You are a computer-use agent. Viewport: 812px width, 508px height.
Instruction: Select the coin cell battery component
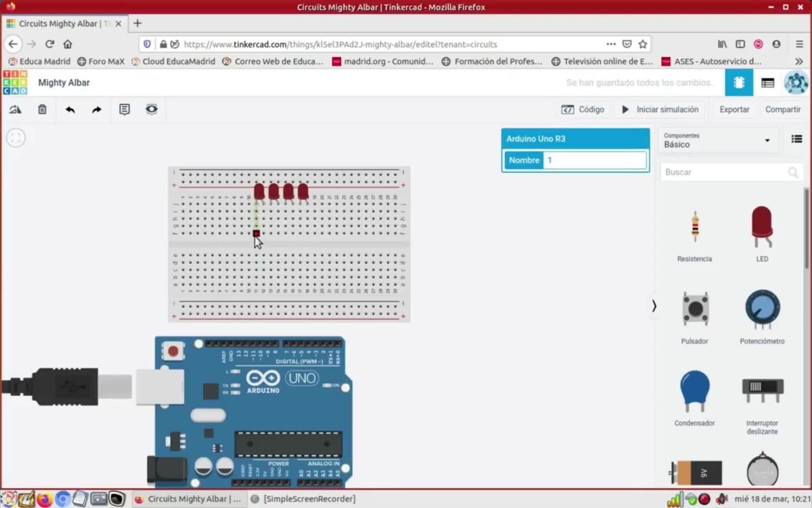tap(762, 469)
